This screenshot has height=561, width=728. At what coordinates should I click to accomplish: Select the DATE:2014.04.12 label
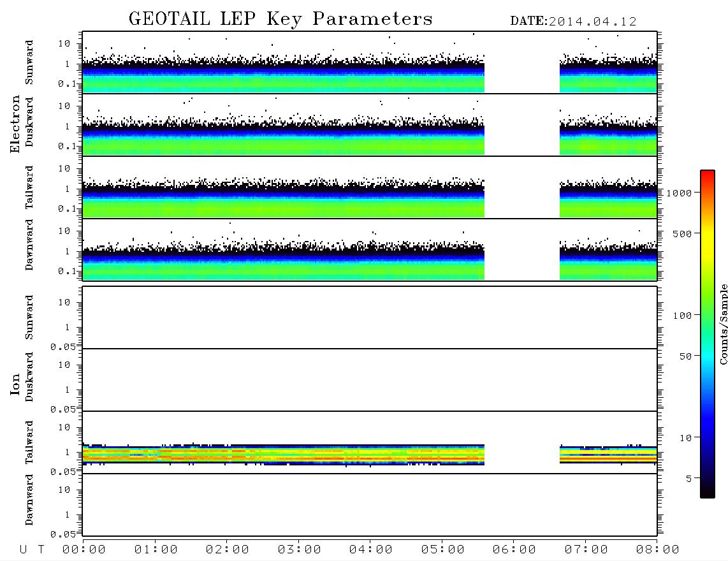point(573,22)
